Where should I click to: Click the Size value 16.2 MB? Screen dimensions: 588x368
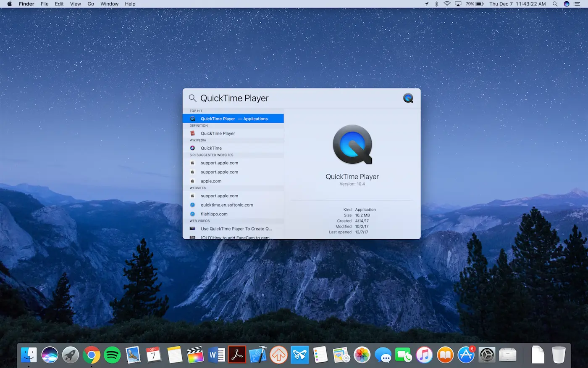click(362, 215)
